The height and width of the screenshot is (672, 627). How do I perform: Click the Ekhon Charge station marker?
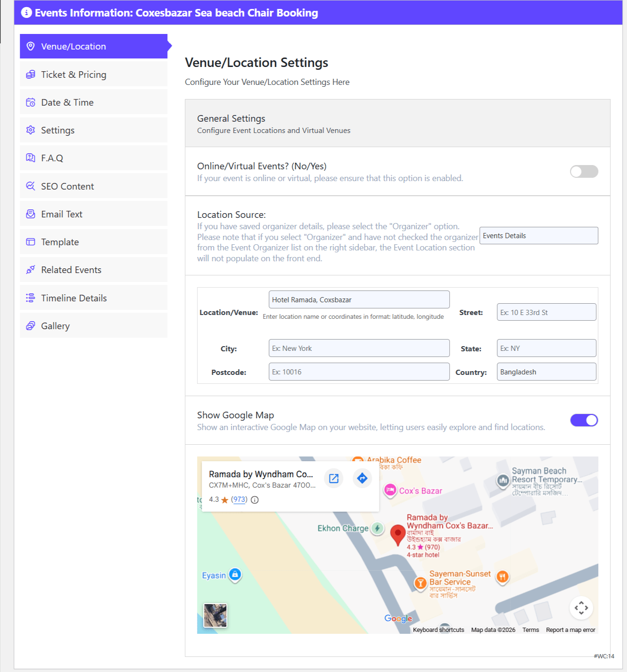(377, 528)
